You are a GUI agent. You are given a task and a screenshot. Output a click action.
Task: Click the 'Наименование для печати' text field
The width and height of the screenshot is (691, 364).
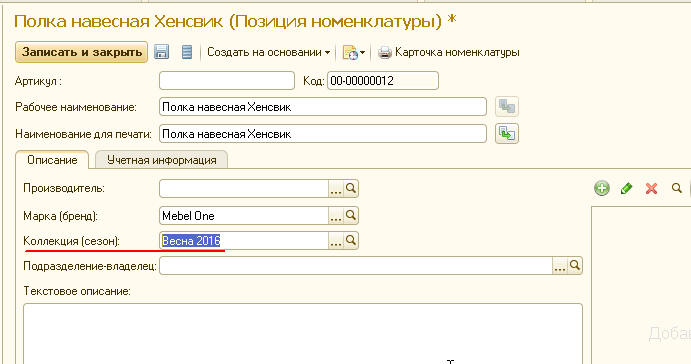pyautogui.click(x=323, y=134)
